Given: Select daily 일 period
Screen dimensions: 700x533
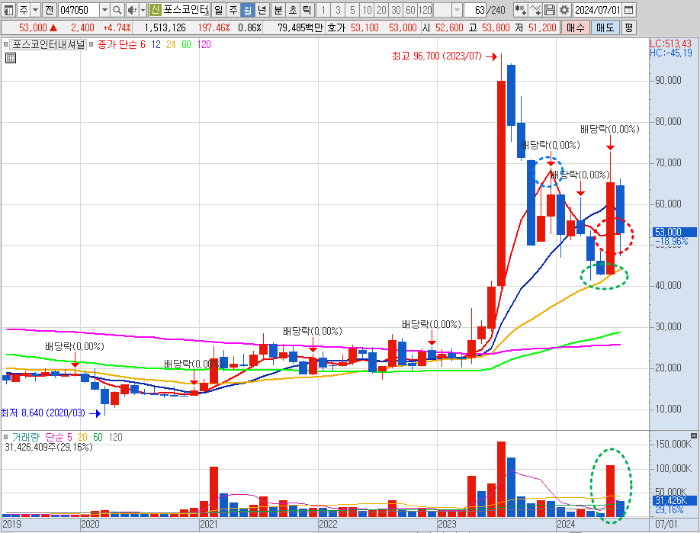Looking at the screenshot, I should pyautogui.click(x=218, y=9).
